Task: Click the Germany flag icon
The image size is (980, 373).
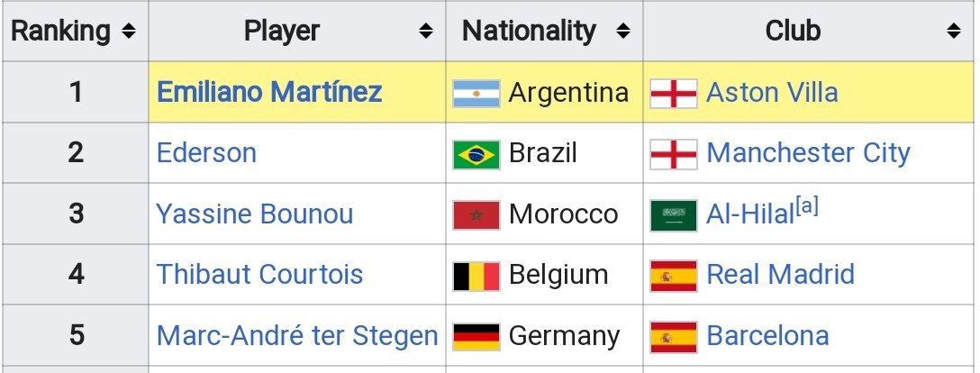Action: 476,337
